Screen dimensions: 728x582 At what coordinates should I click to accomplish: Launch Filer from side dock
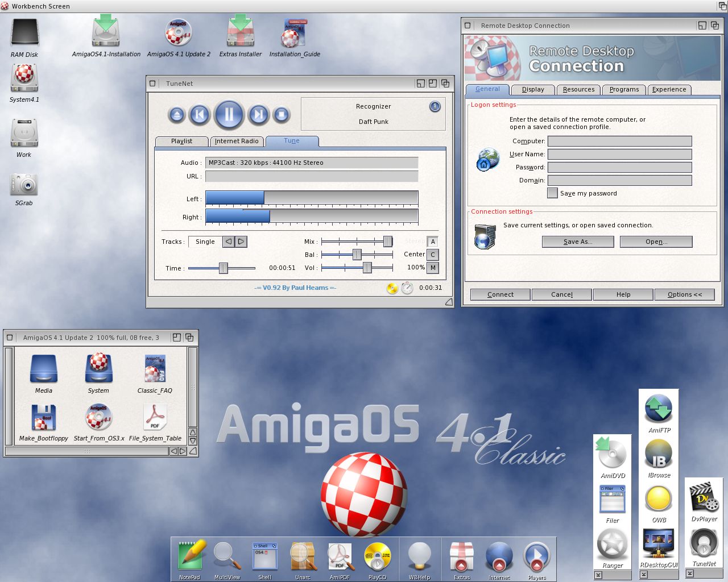click(613, 498)
